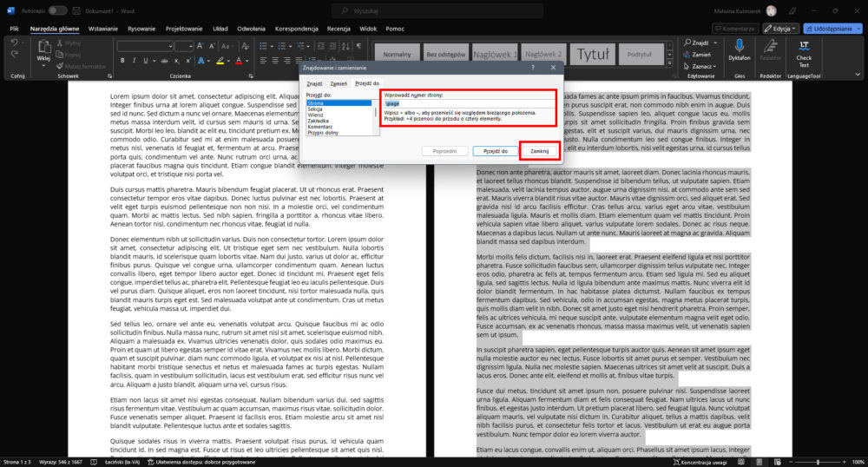
Task: Apply the Normalny style
Action: 397,54
